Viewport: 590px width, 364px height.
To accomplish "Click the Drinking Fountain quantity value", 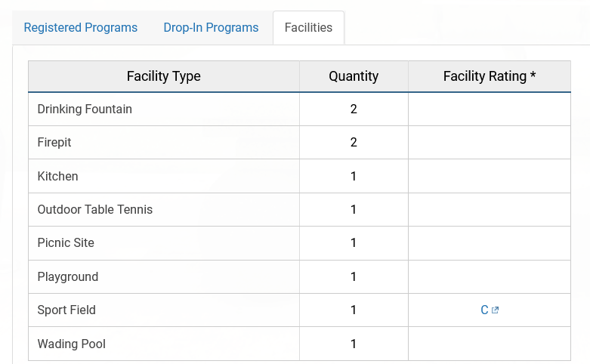I will point(354,109).
